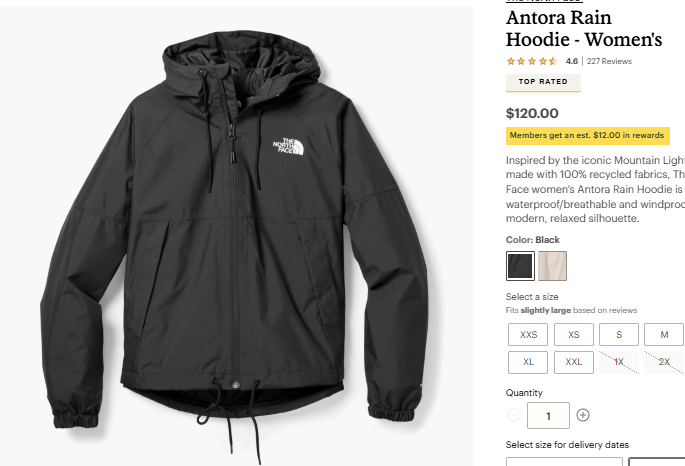Image resolution: width=685 pixels, height=466 pixels.
Task: Open the 227 Reviews link
Action: point(609,61)
